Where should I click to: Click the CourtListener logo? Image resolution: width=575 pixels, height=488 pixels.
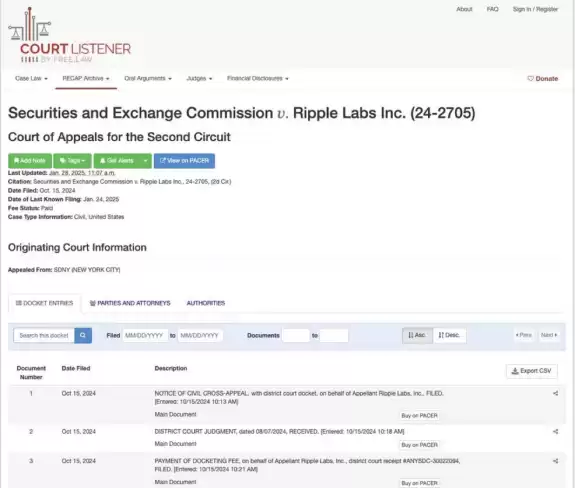tap(69, 35)
